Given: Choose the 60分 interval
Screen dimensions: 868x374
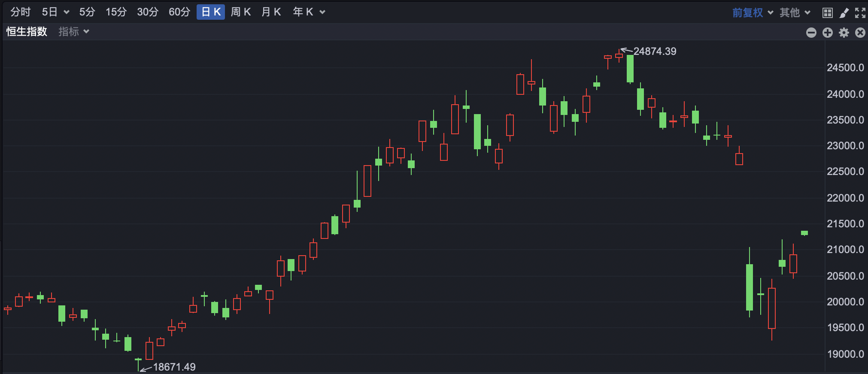Looking at the screenshot, I should click(179, 12).
